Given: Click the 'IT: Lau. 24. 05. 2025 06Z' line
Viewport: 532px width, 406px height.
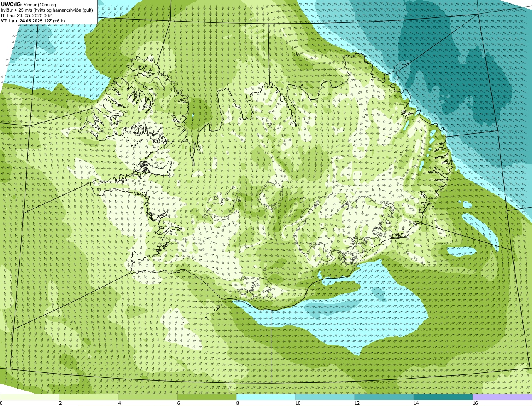Looking at the screenshot, I should (27, 15).
